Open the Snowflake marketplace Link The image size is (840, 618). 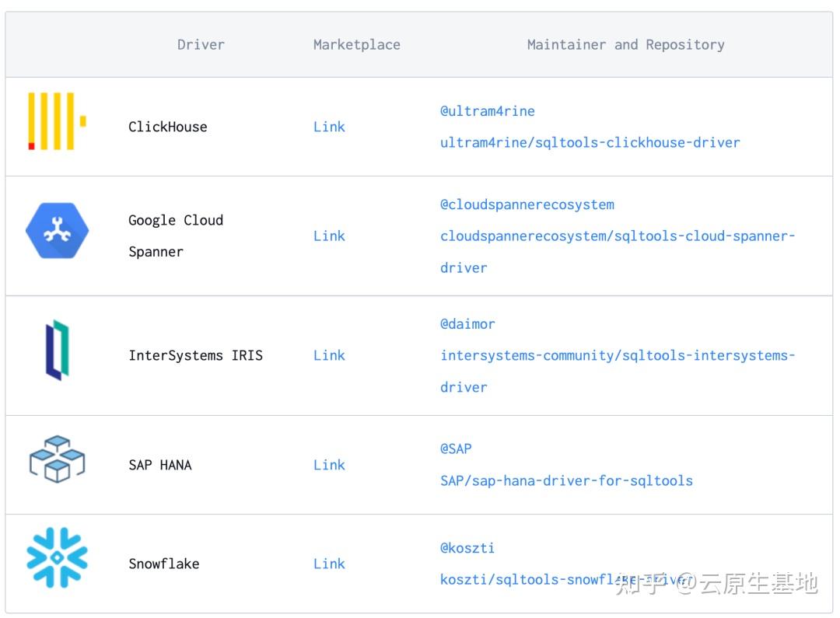click(329, 564)
